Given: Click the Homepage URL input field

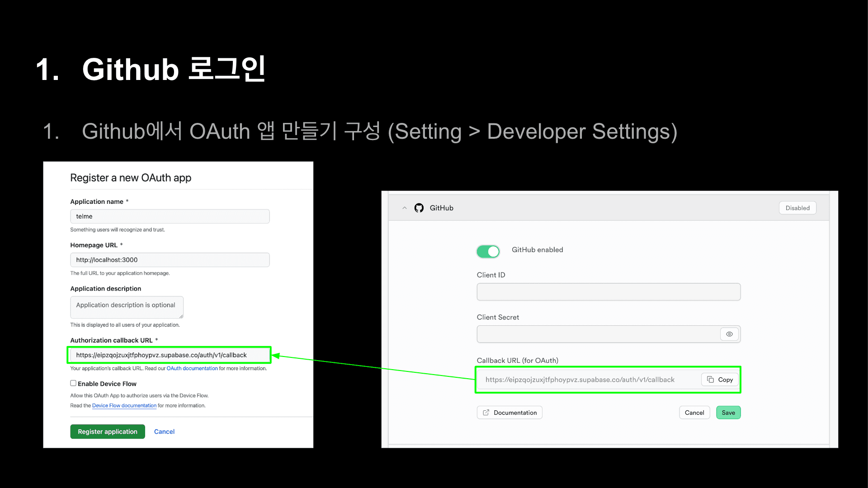Looking at the screenshot, I should click(x=170, y=260).
